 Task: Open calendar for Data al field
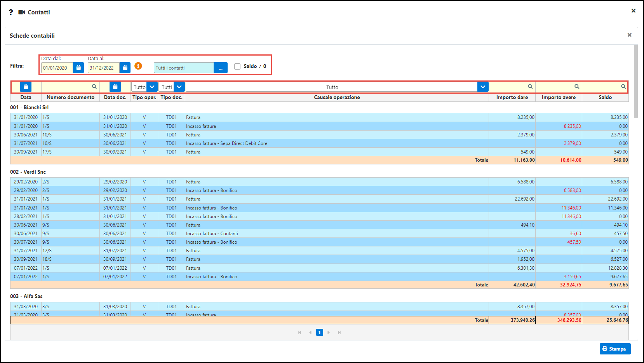tap(125, 68)
